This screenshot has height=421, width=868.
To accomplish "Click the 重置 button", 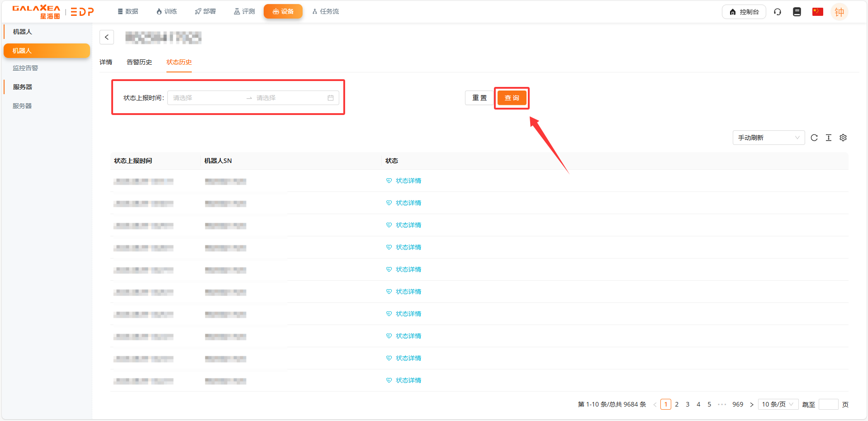I will coord(479,98).
